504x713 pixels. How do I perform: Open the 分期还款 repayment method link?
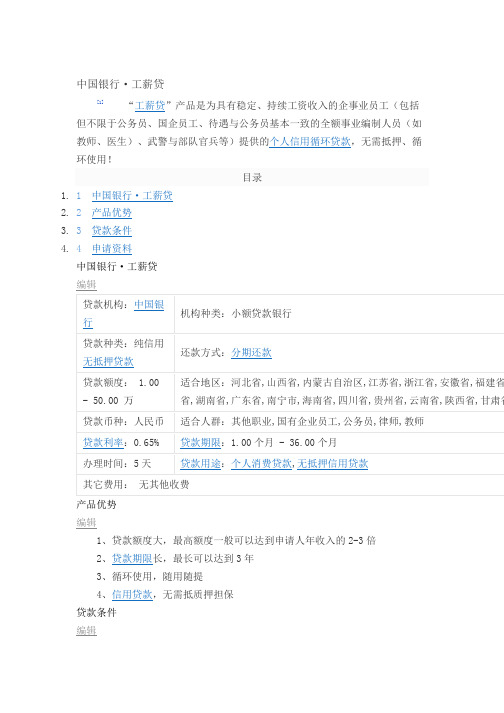(252, 352)
